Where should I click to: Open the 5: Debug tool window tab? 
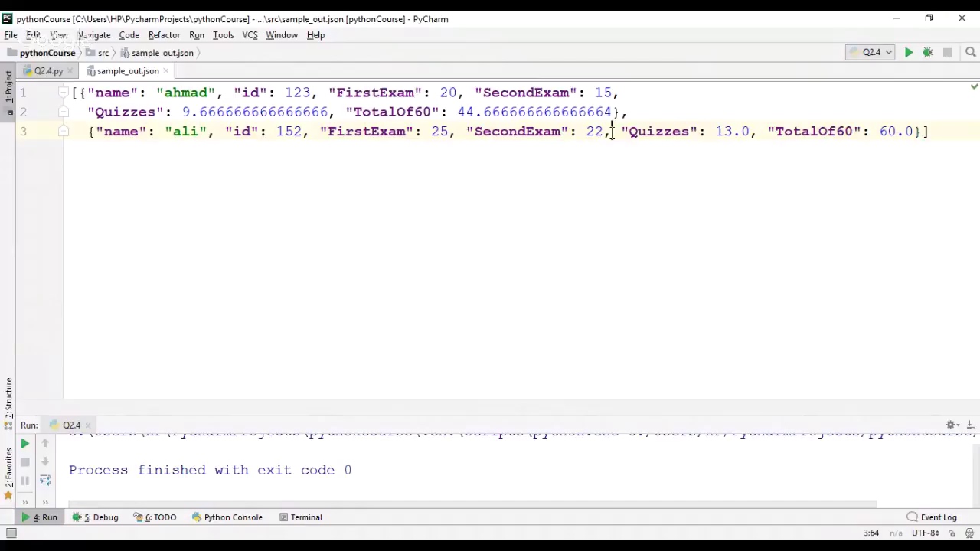(x=95, y=517)
